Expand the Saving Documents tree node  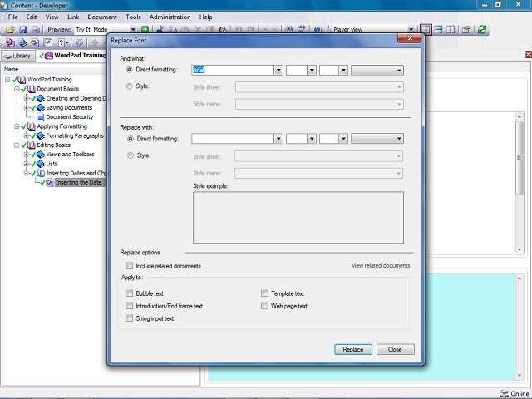point(26,107)
